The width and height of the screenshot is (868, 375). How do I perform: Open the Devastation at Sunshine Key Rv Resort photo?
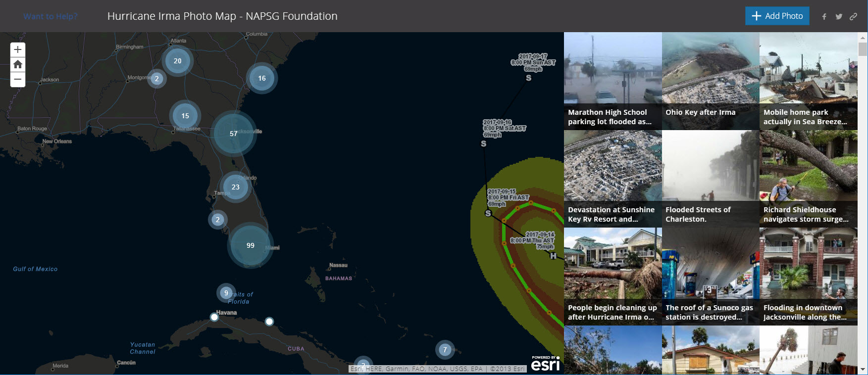pos(613,179)
